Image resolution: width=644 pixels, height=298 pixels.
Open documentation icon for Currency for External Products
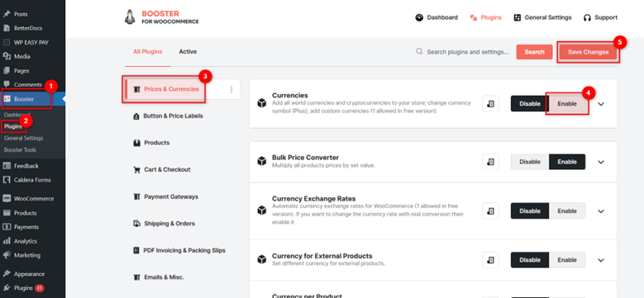coord(490,260)
